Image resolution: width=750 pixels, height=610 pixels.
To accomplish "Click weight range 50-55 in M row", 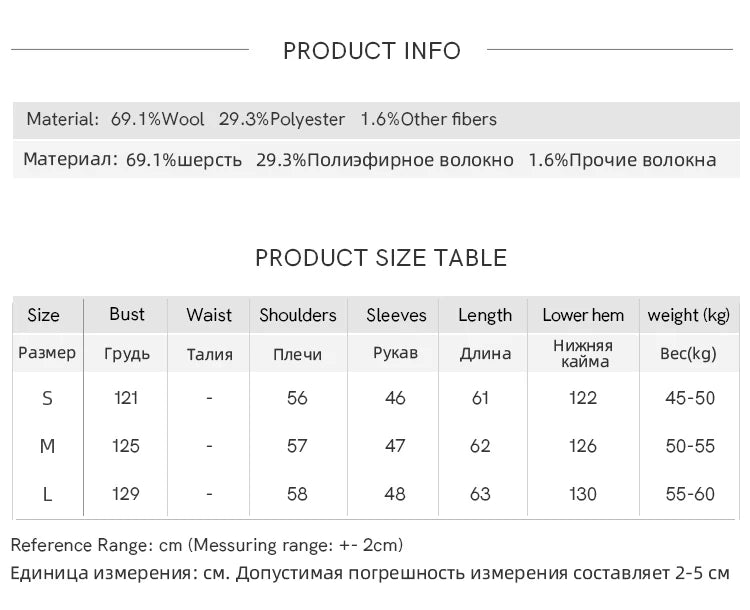I will pos(690,446).
